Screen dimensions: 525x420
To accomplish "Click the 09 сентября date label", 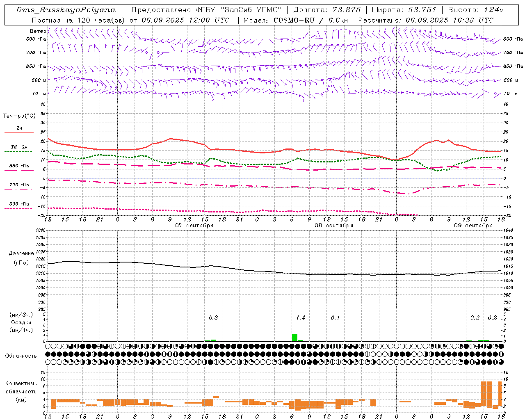I will click(473, 226).
